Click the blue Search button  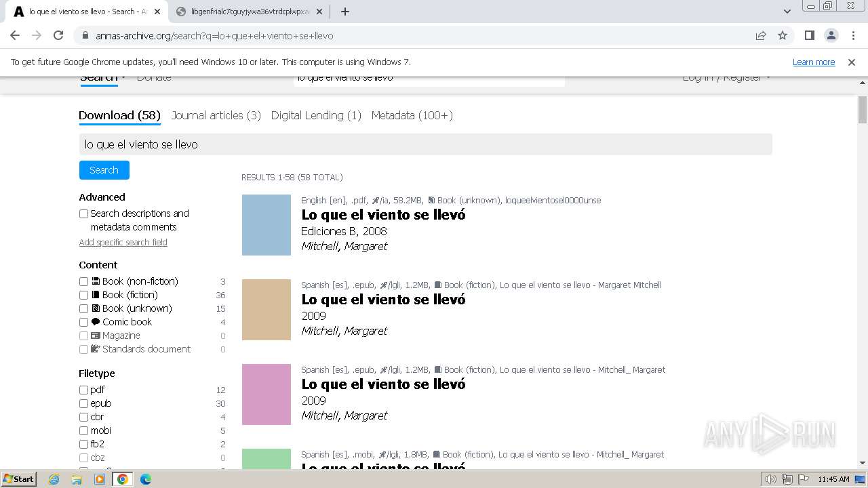[104, 170]
